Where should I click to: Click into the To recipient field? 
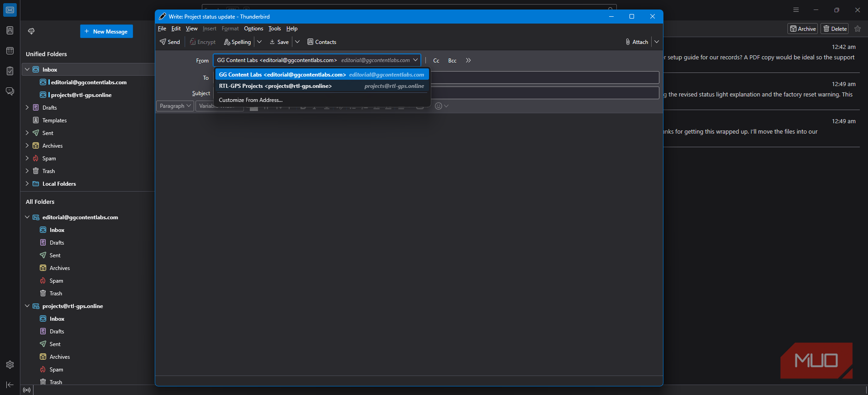point(545,77)
